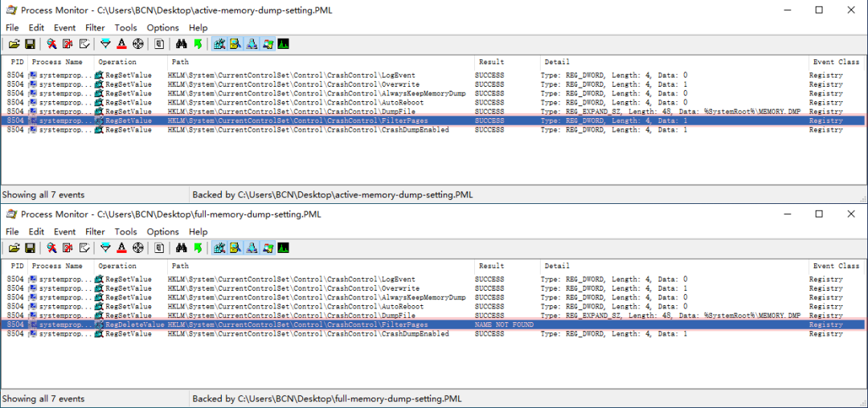Open Process Tree icon in full-memory-dump window
Screen dimensions: 868x408
click(x=159, y=248)
